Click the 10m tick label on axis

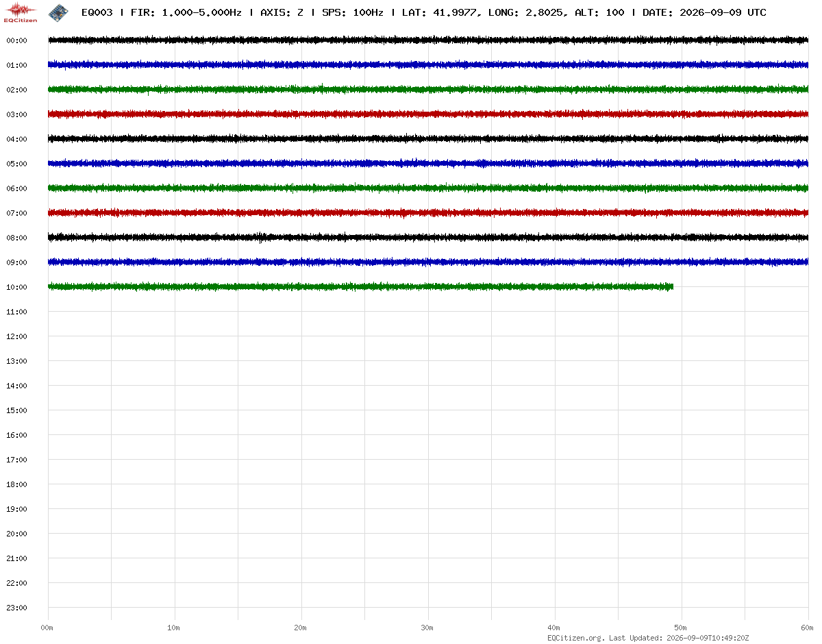coord(174,628)
